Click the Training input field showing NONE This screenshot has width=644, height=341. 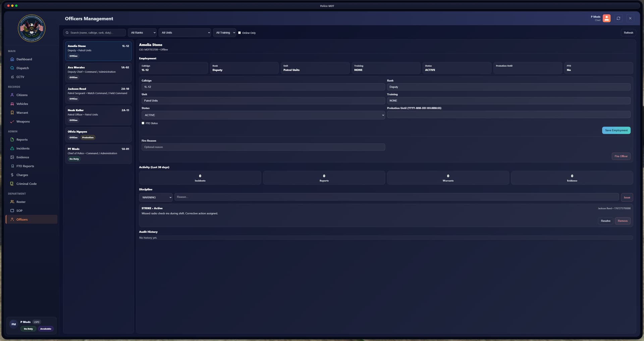509,101
